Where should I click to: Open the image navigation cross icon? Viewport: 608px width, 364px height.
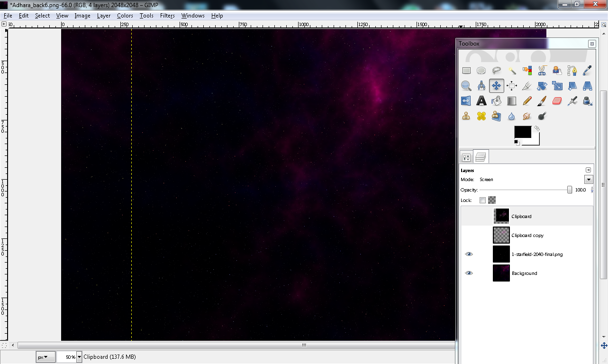tap(604, 346)
